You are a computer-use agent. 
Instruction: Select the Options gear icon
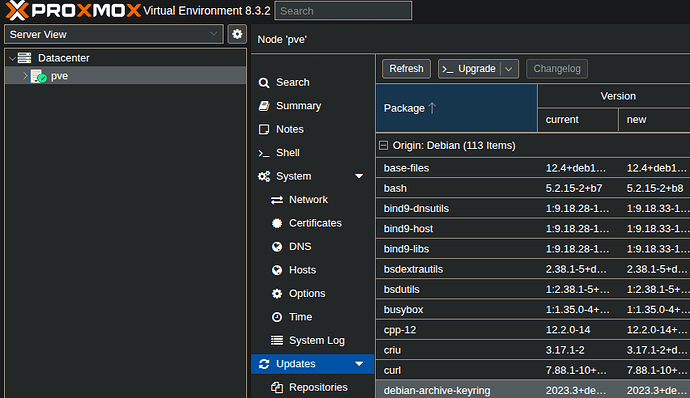(277, 294)
